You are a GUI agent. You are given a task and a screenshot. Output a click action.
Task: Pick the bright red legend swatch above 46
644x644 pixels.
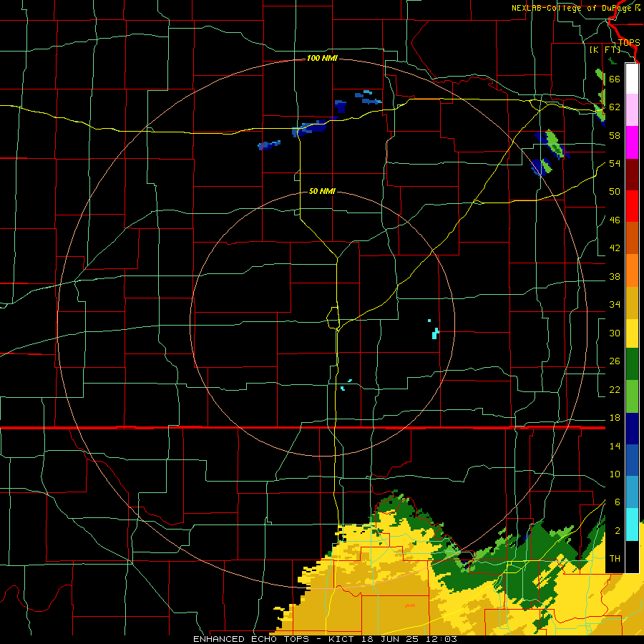(x=632, y=206)
